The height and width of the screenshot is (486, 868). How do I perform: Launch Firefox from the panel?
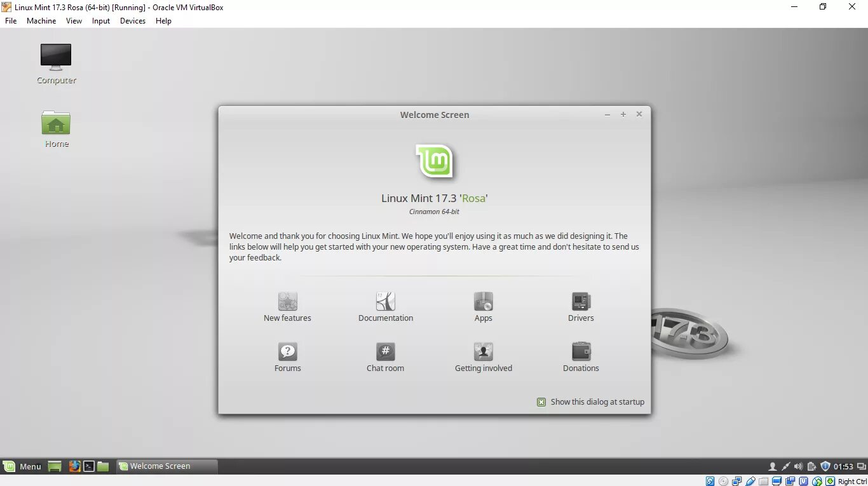pos(74,466)
